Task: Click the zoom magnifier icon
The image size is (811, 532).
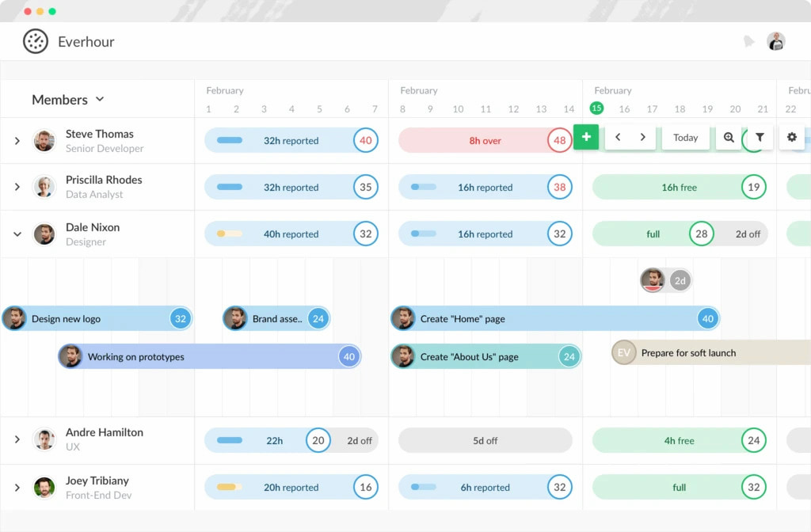Action: [x=728, y=137]
